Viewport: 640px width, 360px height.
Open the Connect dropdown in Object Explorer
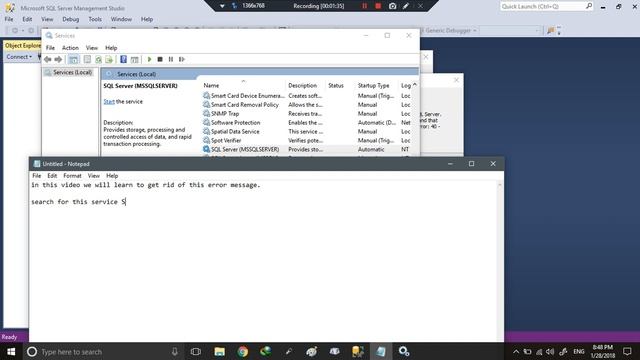pyautogui.click(x=19, y=57)
